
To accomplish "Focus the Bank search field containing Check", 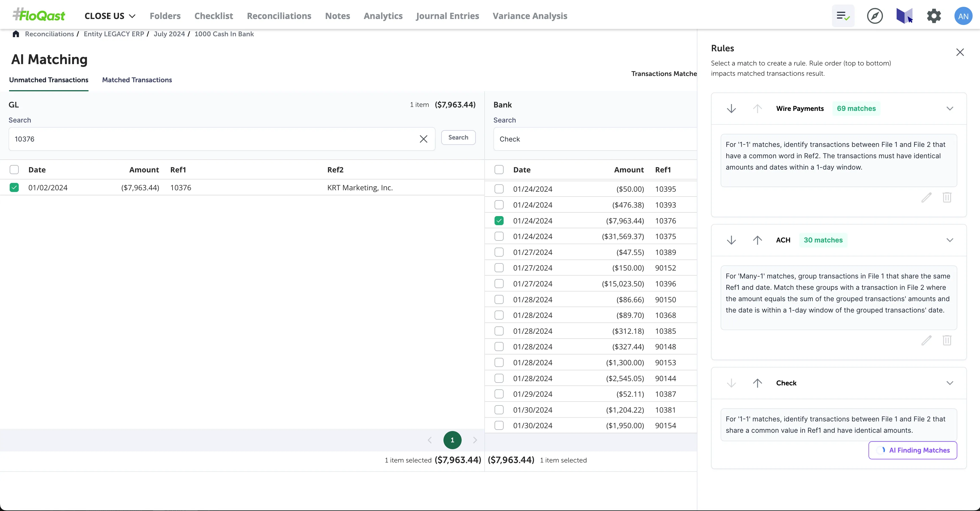I will (595, 139).
